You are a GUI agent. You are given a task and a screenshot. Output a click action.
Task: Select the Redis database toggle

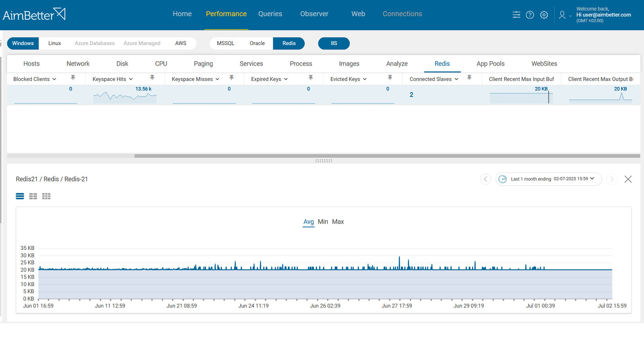click(x=289, y=43)
